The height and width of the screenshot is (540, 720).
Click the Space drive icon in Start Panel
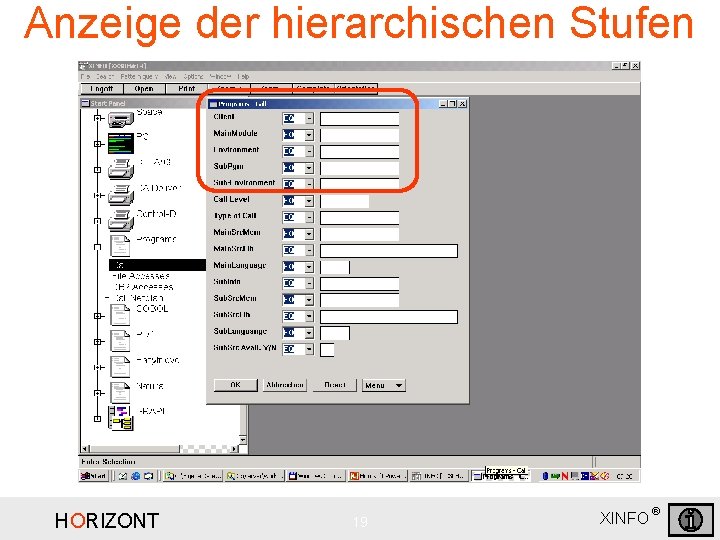[x=121, y=119]
